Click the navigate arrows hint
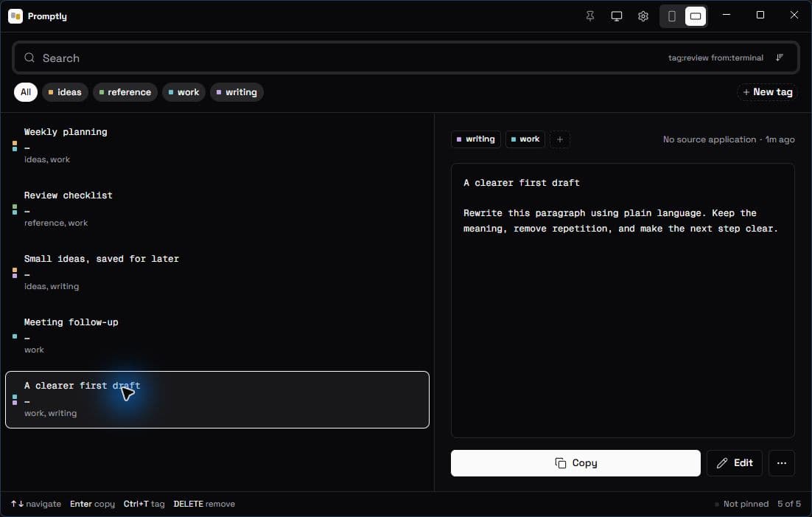Viewport: 812px width, 517px height. (35, 504)
